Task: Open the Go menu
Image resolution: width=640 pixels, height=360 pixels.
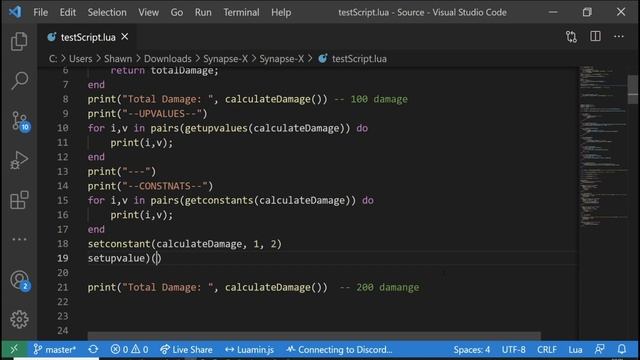Action: [x=177, y=12]
